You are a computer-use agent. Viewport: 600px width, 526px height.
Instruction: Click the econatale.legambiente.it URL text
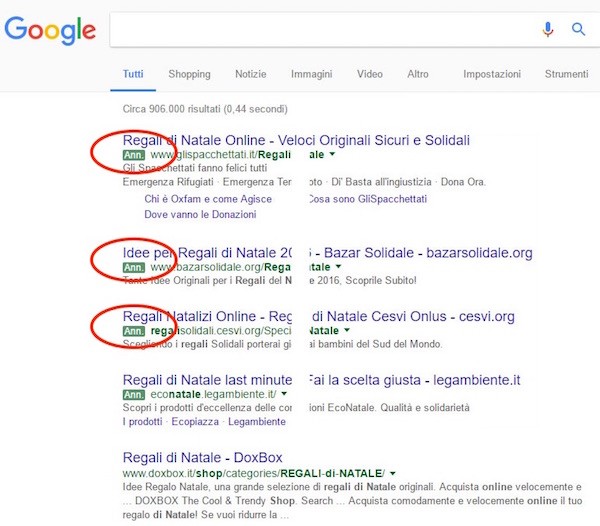[213, 394]
